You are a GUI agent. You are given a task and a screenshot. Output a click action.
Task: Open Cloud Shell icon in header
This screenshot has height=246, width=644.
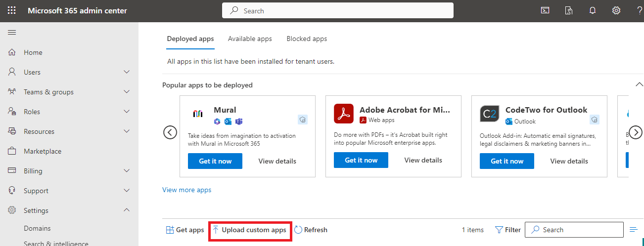point(545,10)
